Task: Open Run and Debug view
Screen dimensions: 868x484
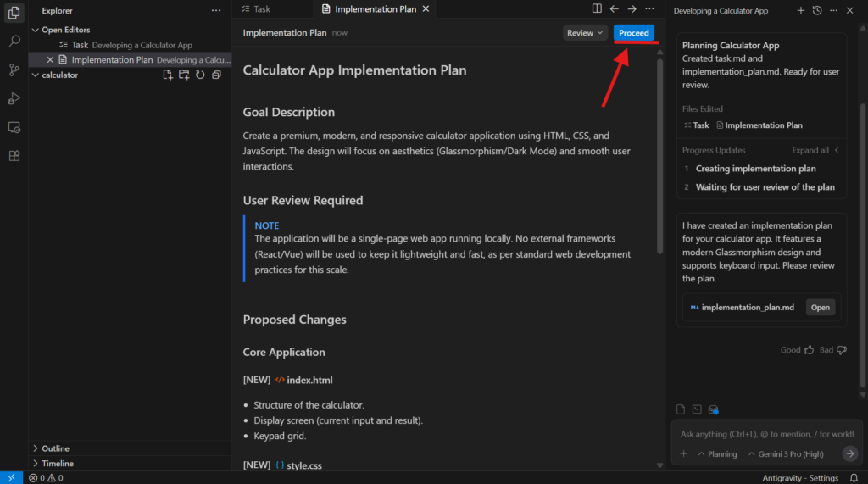Action: [14, 98]
